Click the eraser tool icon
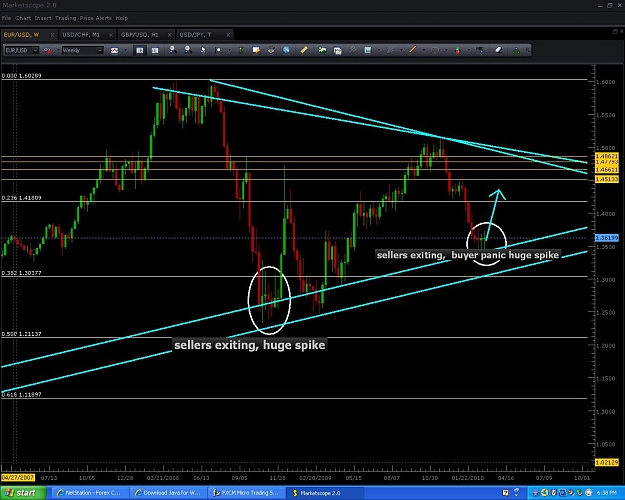The width and height of the screenshot is (625, 500). (x=499, y=50)
